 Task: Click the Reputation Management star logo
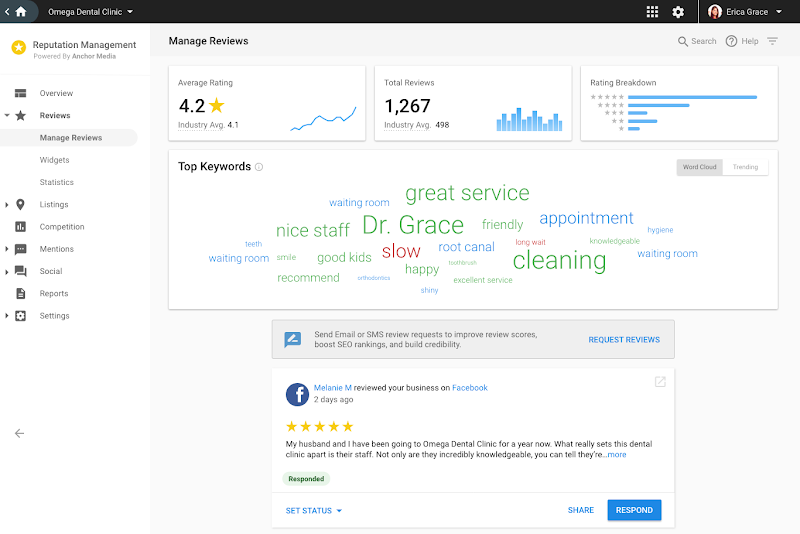click(x=19, y=47)
